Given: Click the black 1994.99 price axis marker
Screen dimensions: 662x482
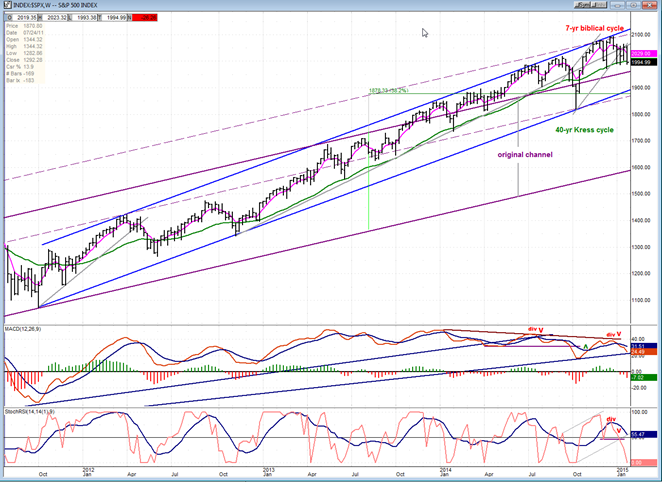Looking at the screenshot, I should tap(643, 62).
